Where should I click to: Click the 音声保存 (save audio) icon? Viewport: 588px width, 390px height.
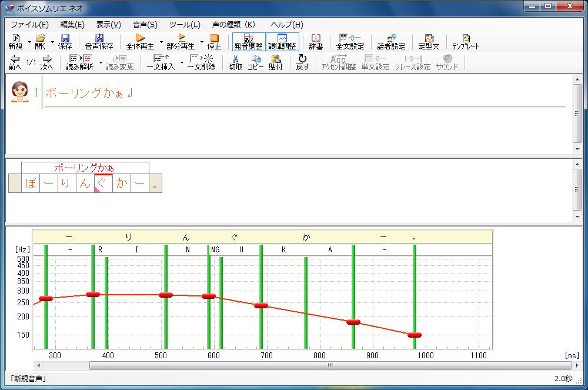(x=99, y=42)
